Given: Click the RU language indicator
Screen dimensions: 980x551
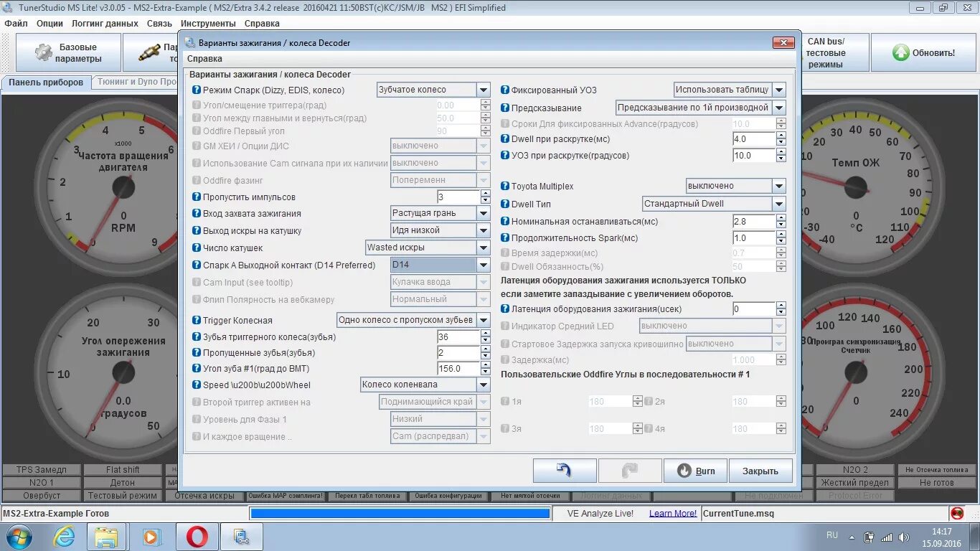Looking at the screenshot, I should (x=832, y=535).
